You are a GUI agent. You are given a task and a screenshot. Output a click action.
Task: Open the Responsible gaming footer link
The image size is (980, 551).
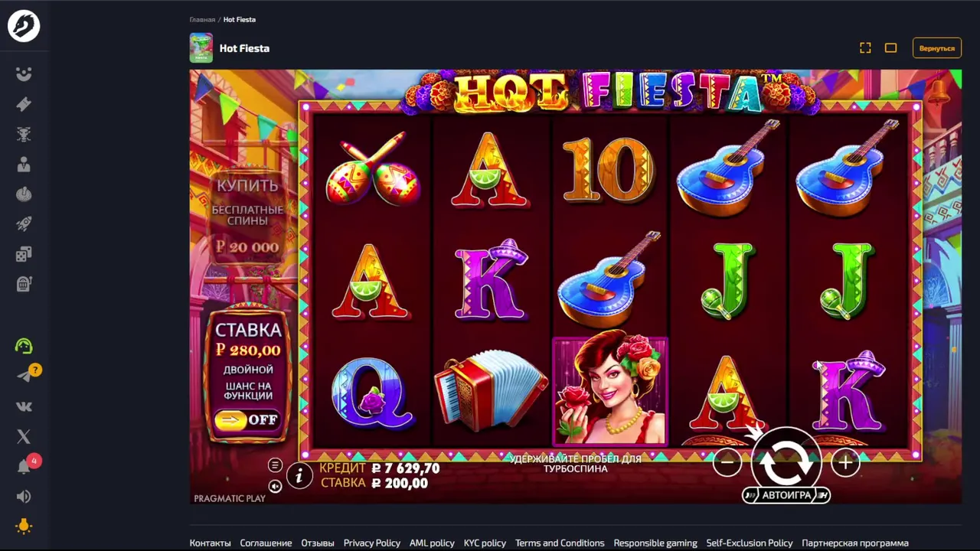click(x=655, y=543)
